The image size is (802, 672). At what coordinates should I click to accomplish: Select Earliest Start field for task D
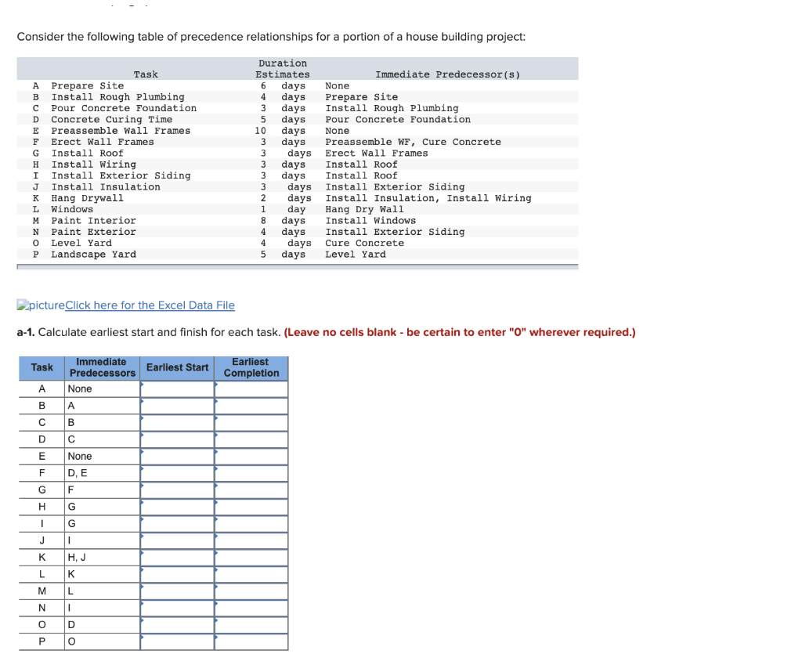(x=177, y=440)
